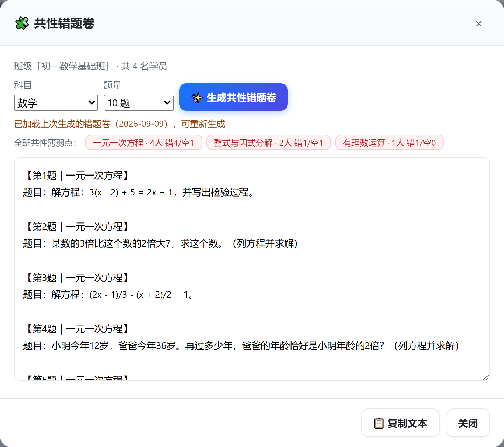Click the line about 小明今年12岁
The image size is (504, 447).
coord(242,346)
